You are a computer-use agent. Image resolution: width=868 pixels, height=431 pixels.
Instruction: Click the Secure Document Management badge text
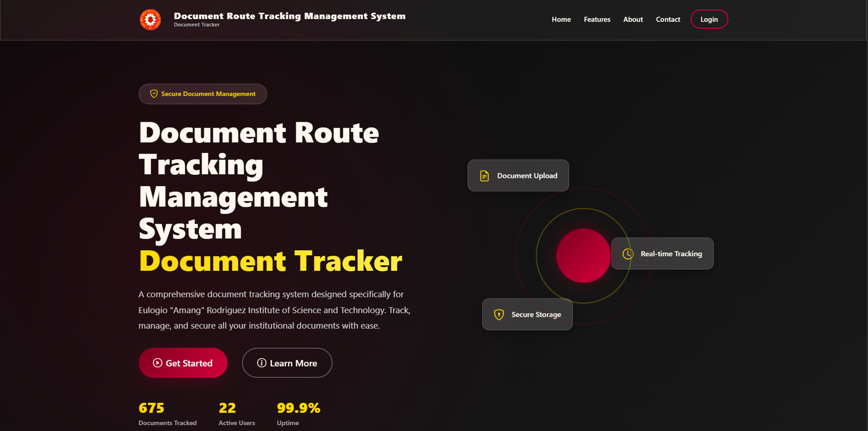(x=208, y=94)
